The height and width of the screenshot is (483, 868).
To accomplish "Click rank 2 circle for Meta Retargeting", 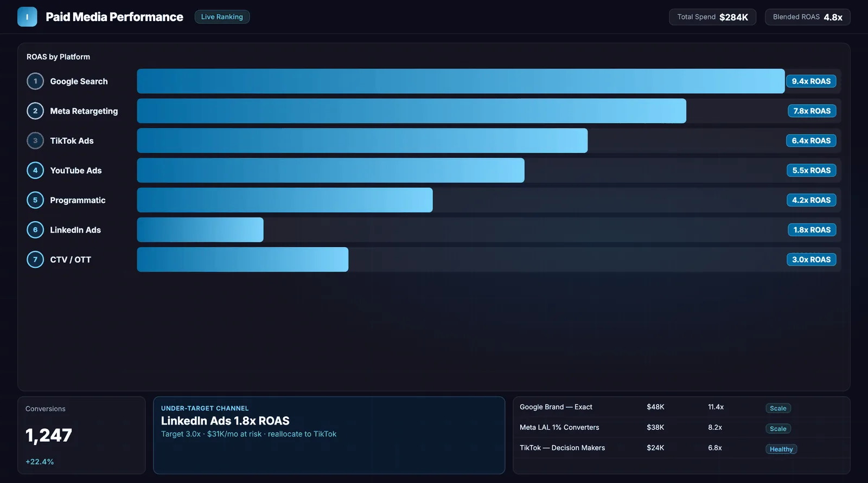I will coord(35,111).
